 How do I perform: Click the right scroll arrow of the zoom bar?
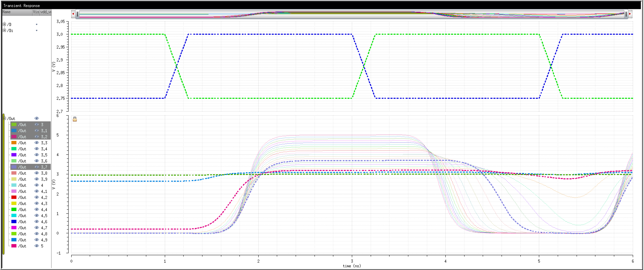pos(630,14)
